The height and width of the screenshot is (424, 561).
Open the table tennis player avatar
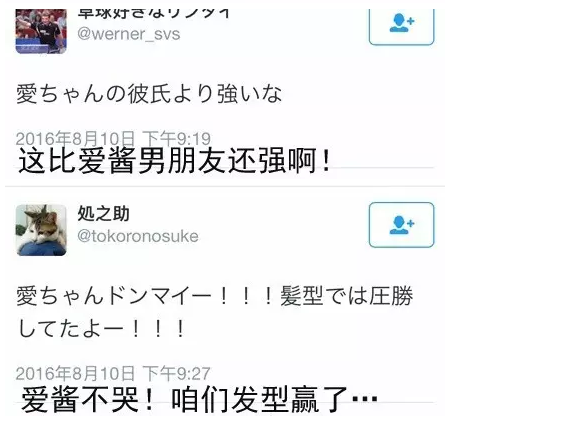click(41, 31)
